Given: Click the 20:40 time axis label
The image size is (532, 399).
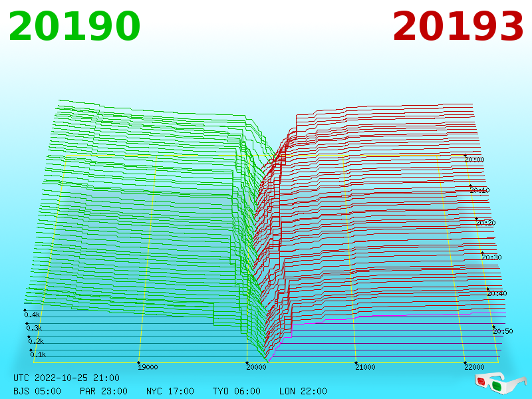Looking at the screenshot, I should click(497, 293).
